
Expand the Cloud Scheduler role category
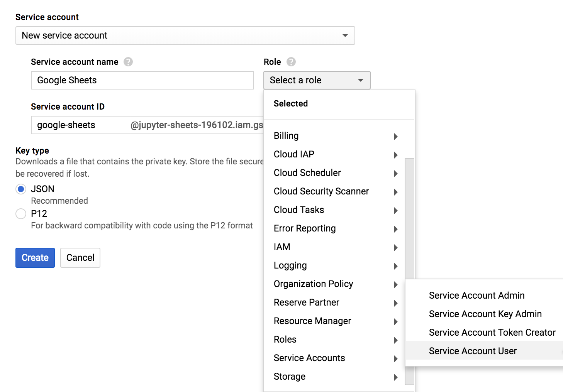pos(334,173)
